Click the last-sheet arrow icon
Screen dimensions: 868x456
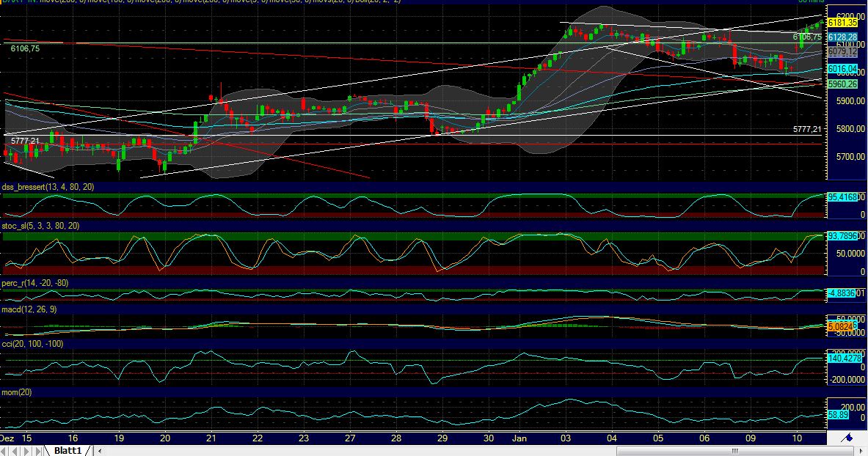pos(38,450)
